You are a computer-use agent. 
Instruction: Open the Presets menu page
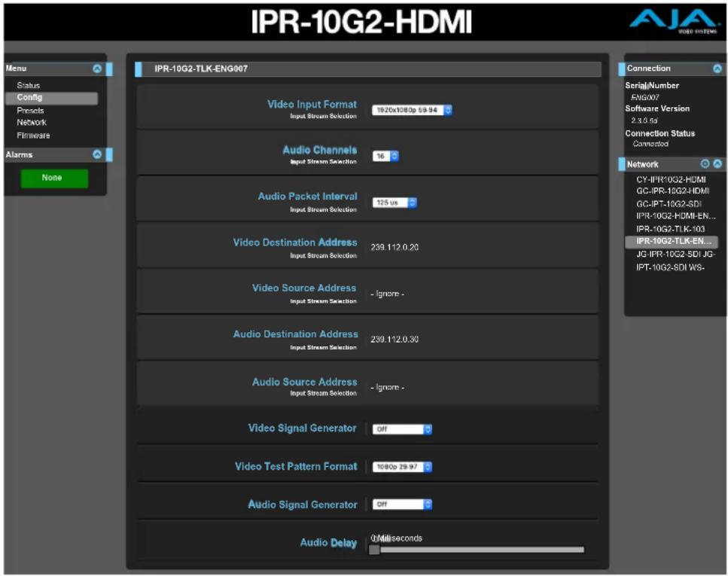30,111
